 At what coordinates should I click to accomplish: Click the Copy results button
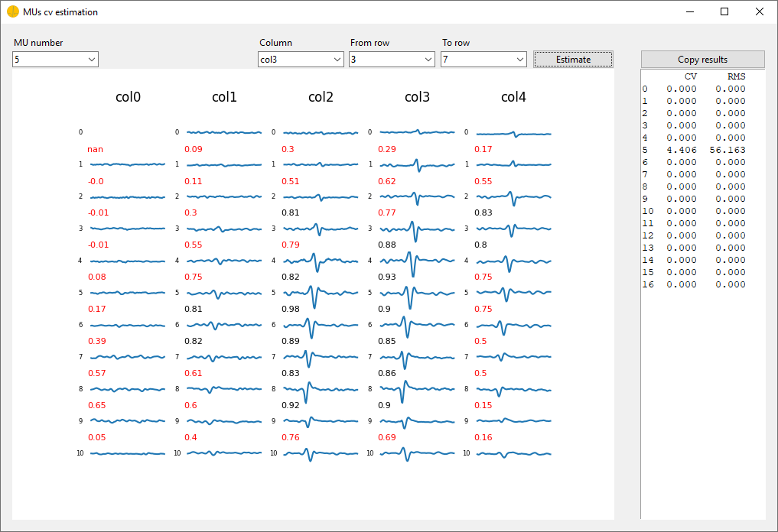coord(702,60)
